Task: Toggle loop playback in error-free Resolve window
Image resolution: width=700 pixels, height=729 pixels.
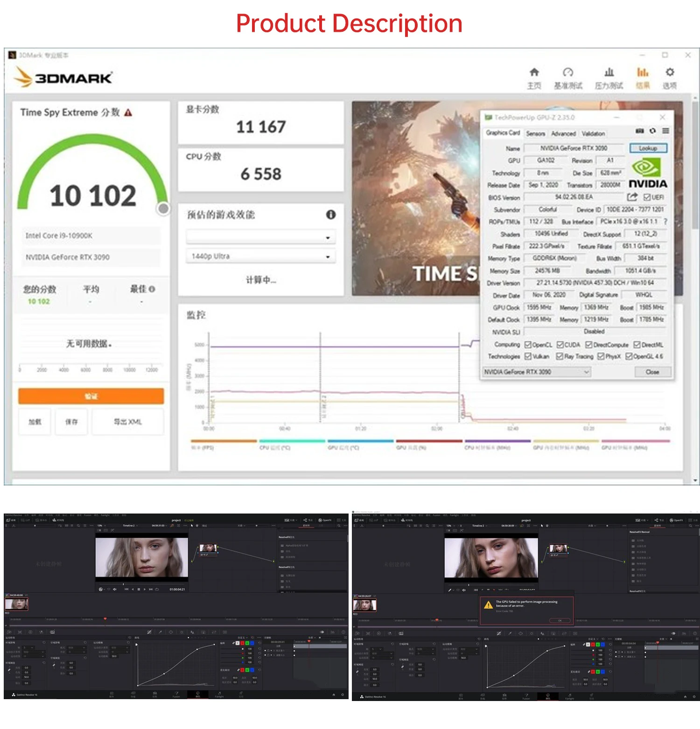Action: pos(157,590)
